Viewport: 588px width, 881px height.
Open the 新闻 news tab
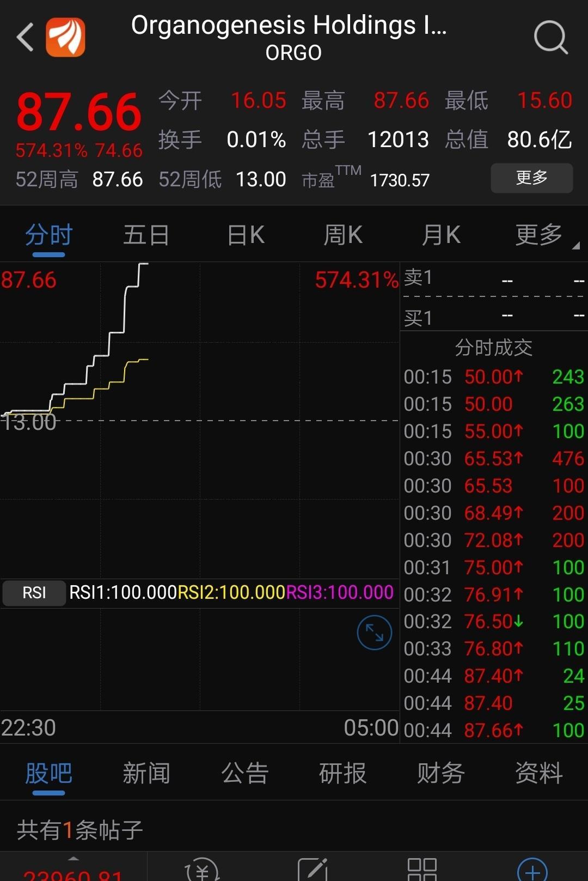pyautogui.click(x=146, y=773)
